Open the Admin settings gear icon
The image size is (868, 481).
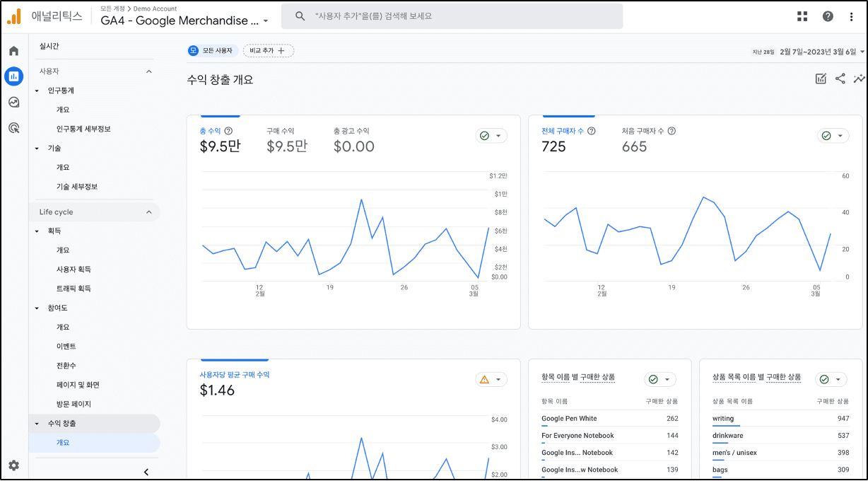coord(13,465)
